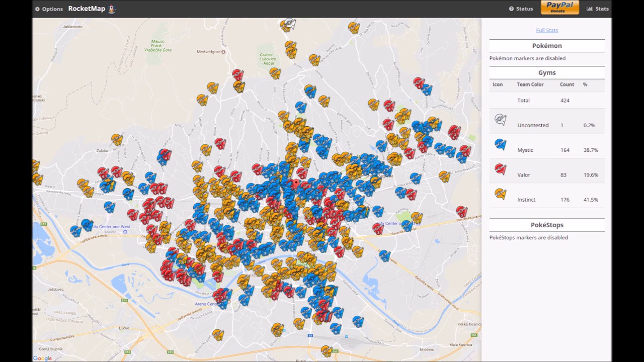Click the Icon column header
644x362 pixels.
coord(498,84)
